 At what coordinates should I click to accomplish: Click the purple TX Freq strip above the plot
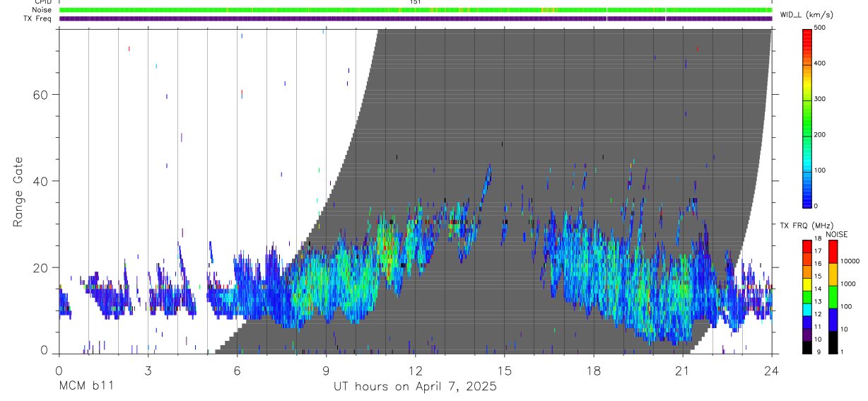click(416, 18)
